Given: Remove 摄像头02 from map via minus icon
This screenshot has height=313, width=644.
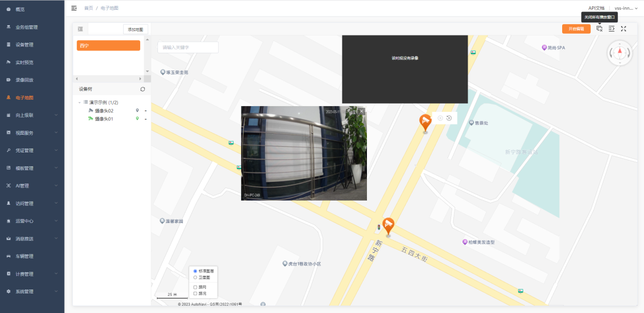Looking at the screenshot, I should tap(145, 111).
